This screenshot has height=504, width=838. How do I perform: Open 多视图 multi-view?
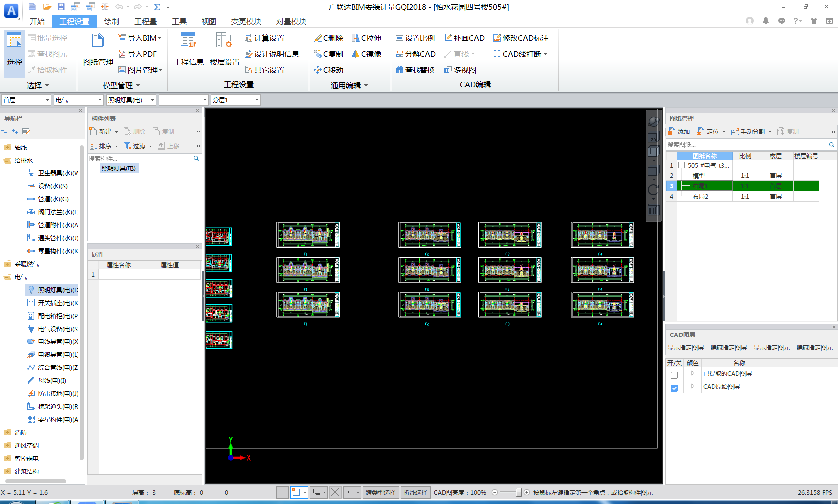460,70
